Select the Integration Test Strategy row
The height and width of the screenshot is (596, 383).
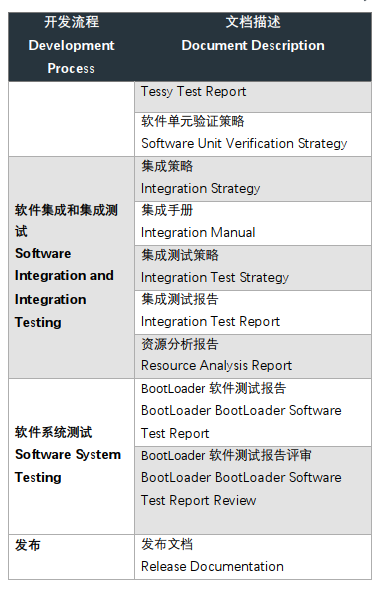pyautogui.click(x=253, y=268)
